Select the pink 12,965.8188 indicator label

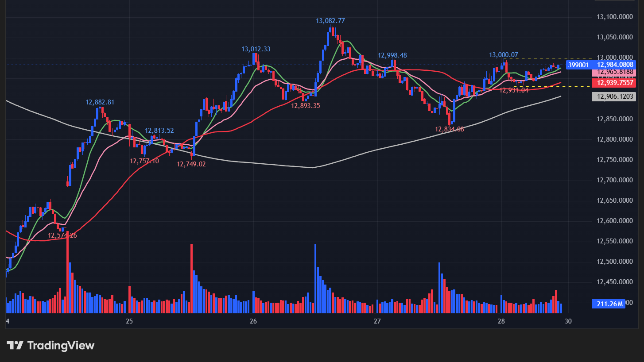pos(615,72)
